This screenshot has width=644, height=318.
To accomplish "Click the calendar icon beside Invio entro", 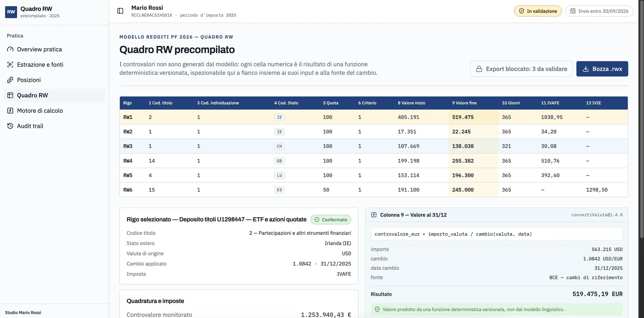I will (573, 11).
